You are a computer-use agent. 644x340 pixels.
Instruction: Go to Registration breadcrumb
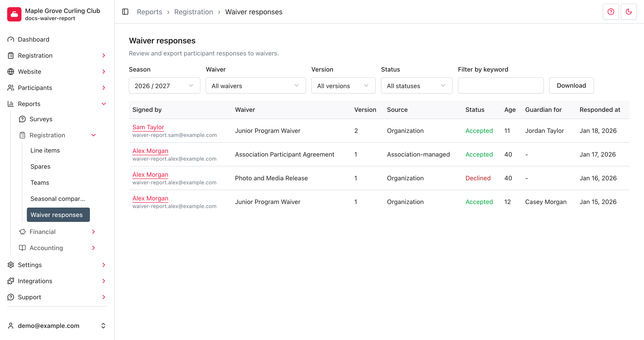point(193,12)
